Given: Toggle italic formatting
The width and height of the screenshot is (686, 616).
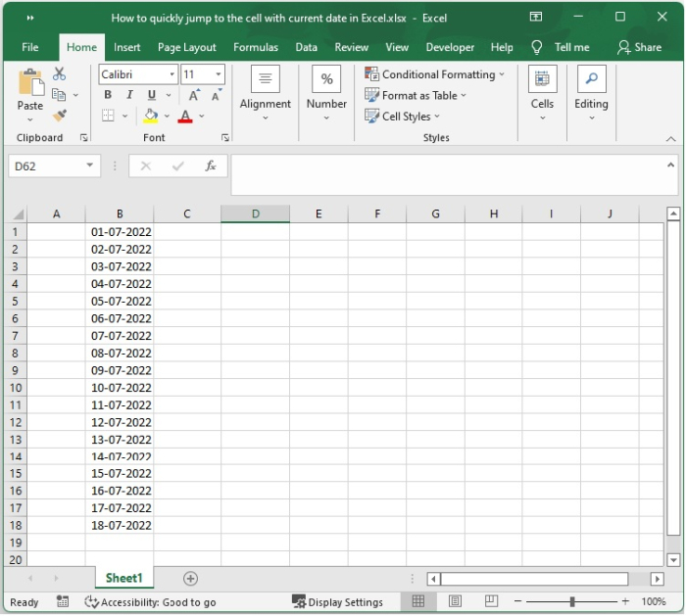Looking at the screenshot, I should point(129,95).
